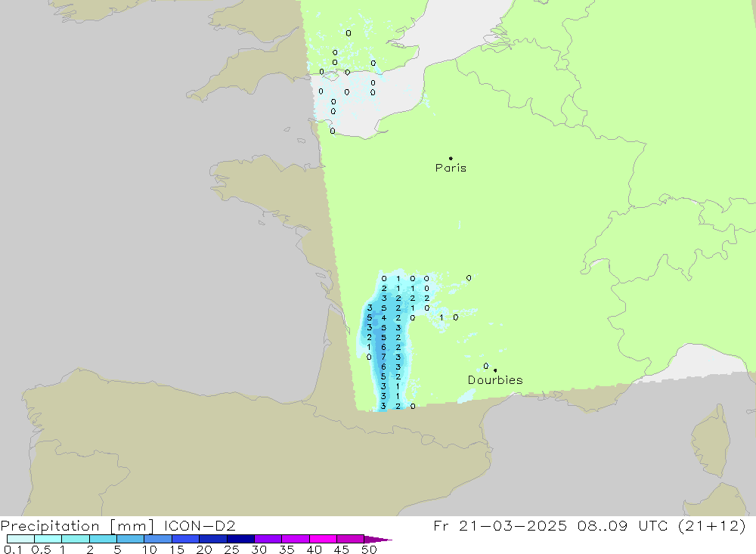Pick the 1–2 mm legend swatch
The width and height of the screenshot is (756, 554).
tap(75, 539)
